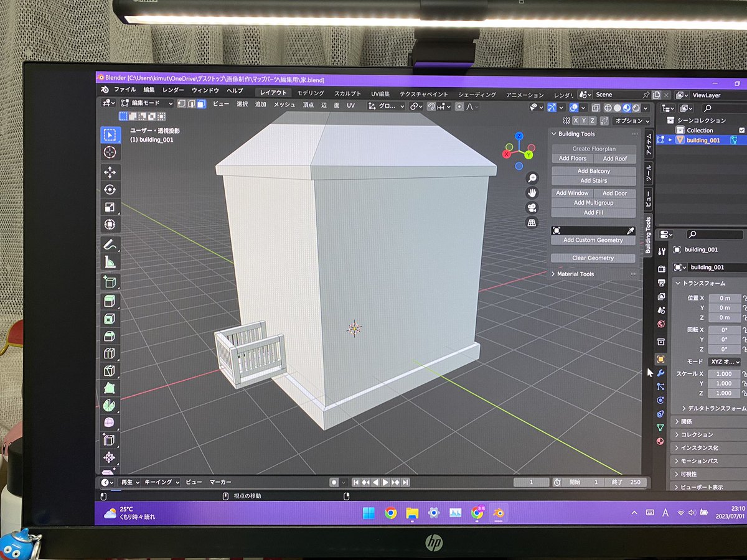This screenshot has width=747, height=560.
Task: Select the Knife tool
Action: click(x=110, y=371)
